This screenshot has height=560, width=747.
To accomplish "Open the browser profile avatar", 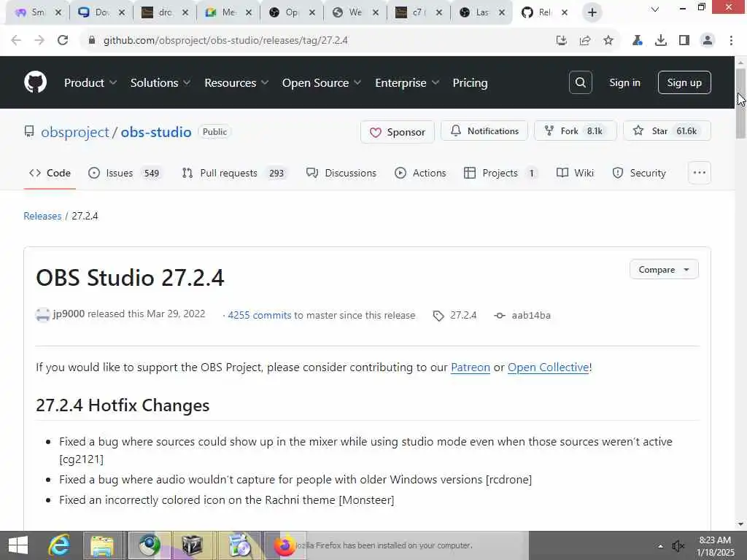I will [708, 41].
